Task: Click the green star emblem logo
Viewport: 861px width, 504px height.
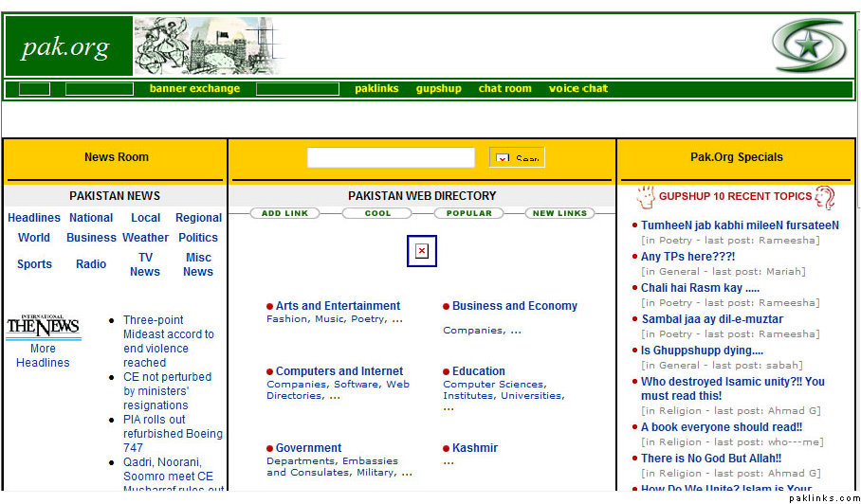Action: point(807,46)
